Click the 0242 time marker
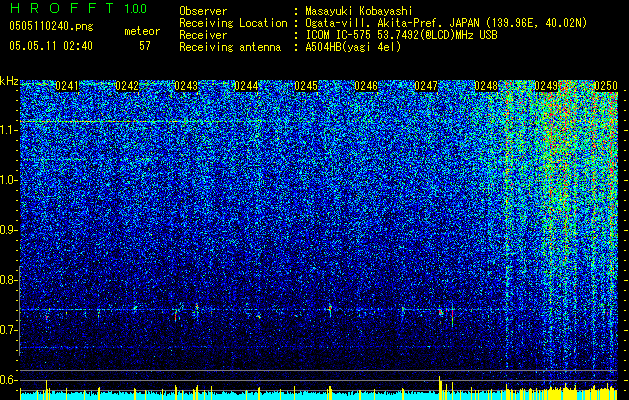The height and width of the screenshot is (400, 629). click(127, 86)
